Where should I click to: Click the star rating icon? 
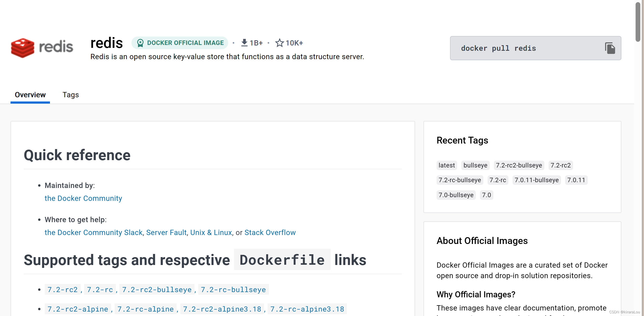279,43
